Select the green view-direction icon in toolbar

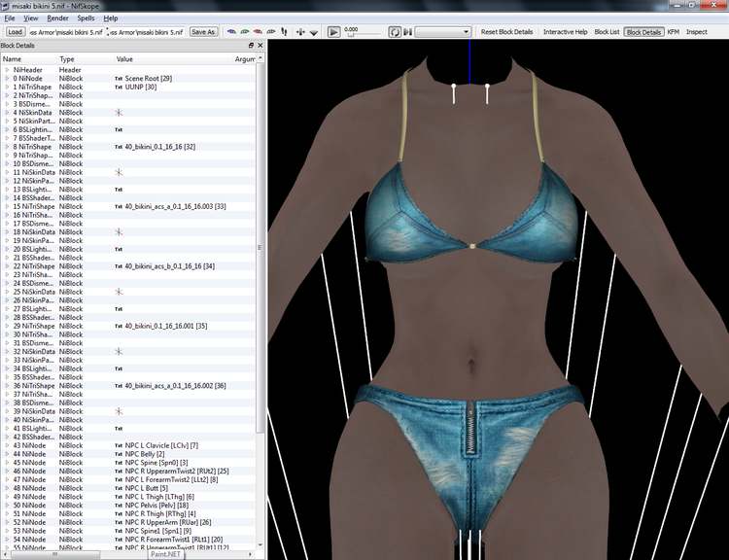pyautogui.click(x=245, y=32)
